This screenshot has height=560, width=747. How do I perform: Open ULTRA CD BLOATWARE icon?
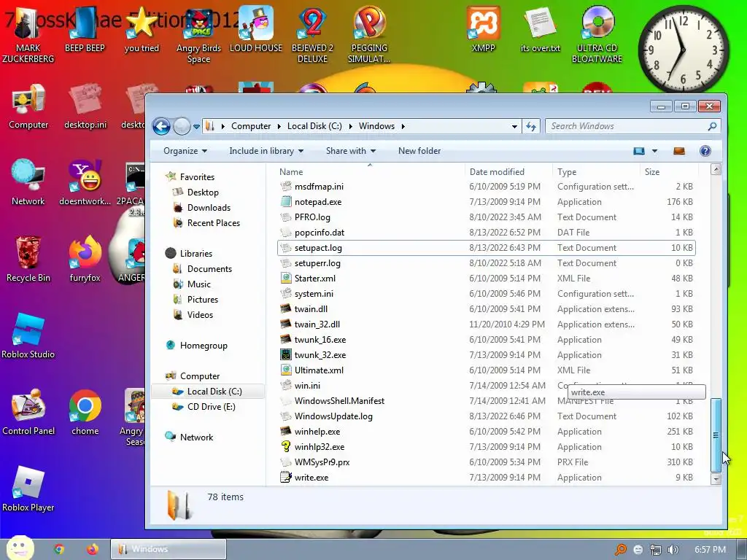pyautogui.click(x=597, y=34)
